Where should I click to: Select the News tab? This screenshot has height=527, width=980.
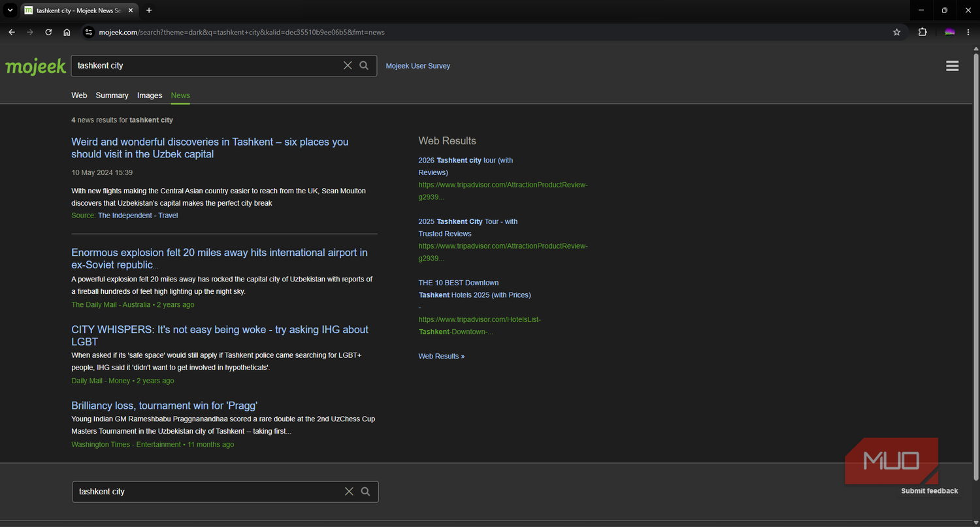tap(180, 95)
